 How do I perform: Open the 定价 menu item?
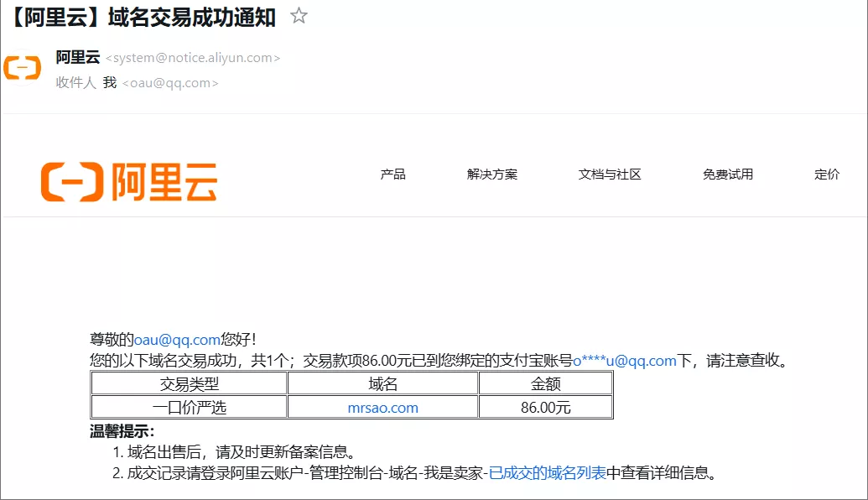click(827, 174)
